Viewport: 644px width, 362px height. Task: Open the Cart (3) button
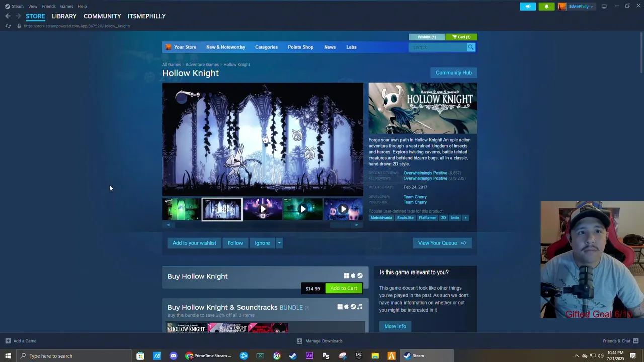461,37
